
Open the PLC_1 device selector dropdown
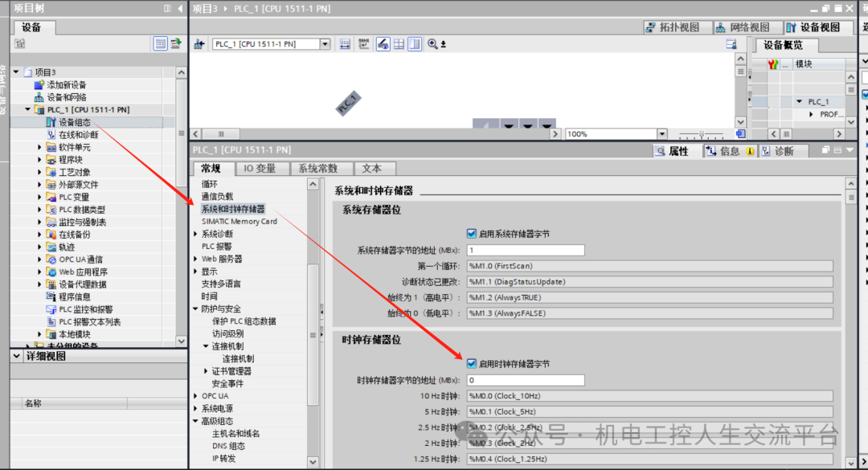point(325,44)
